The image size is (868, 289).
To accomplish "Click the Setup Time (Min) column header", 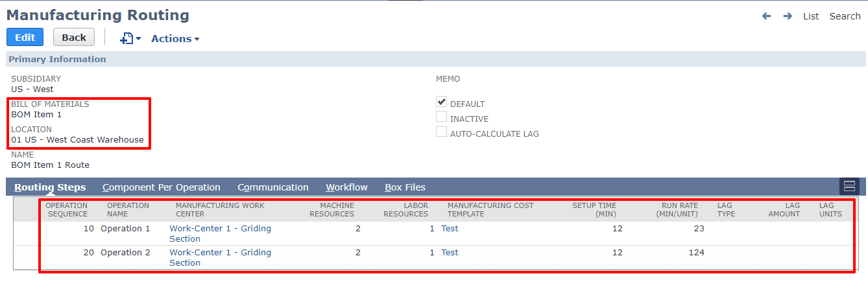I will click(x=594, y=209).
